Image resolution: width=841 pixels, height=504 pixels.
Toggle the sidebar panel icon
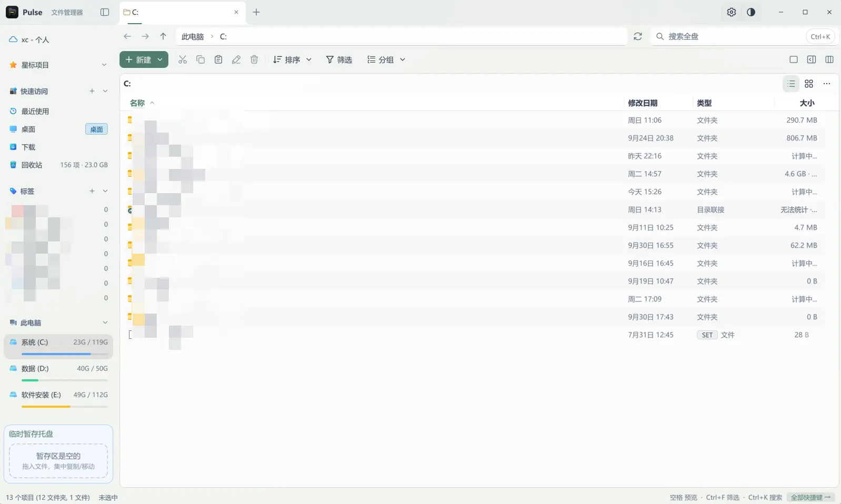[105, 12]
